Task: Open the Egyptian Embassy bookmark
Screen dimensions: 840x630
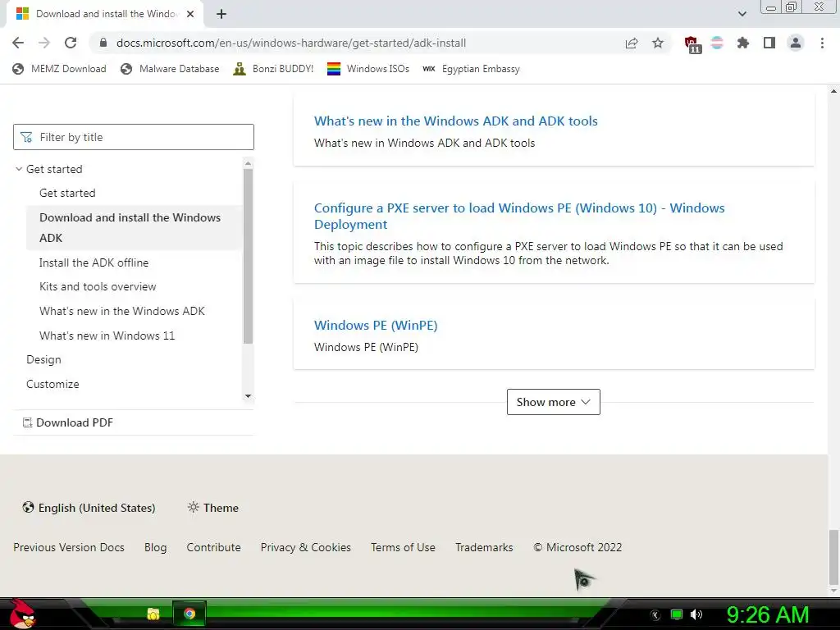Action: point(471,69)
